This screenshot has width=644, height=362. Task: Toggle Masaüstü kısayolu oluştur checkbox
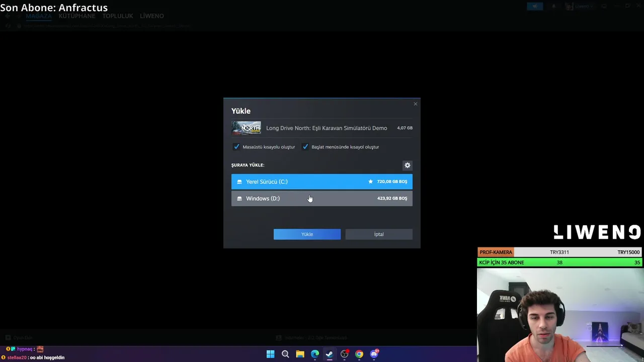tap(236, 147)
